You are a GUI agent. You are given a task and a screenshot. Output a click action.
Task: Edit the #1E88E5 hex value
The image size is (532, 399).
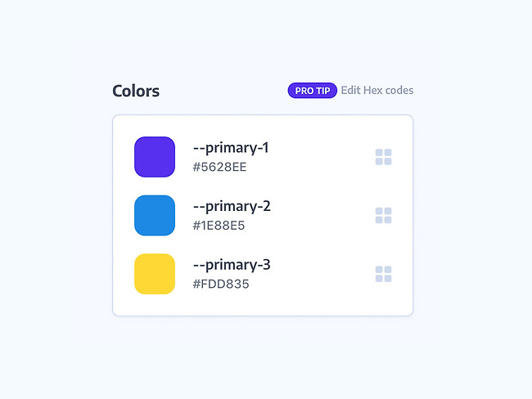click(219, 226)
